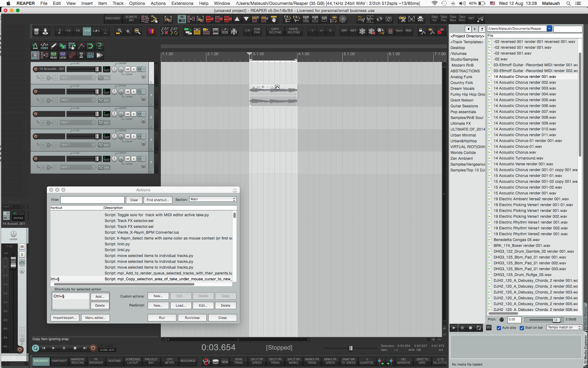Toggle Auto play checkbox in Media Explorer
588x368 pixels.
tap(499, 328)
